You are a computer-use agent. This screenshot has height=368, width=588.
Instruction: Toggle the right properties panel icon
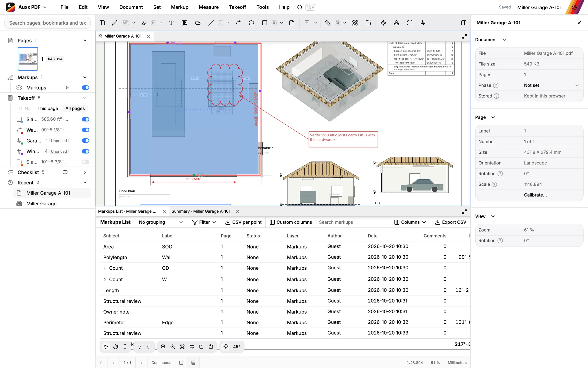tap(464, 23)
